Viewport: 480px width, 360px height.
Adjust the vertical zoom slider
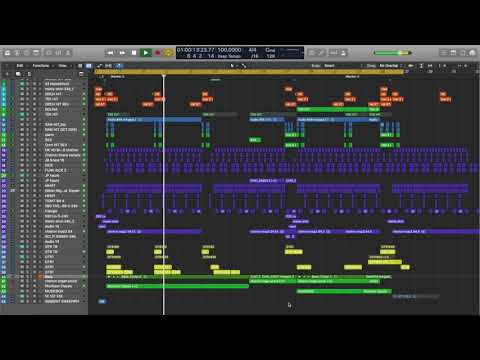442,66
